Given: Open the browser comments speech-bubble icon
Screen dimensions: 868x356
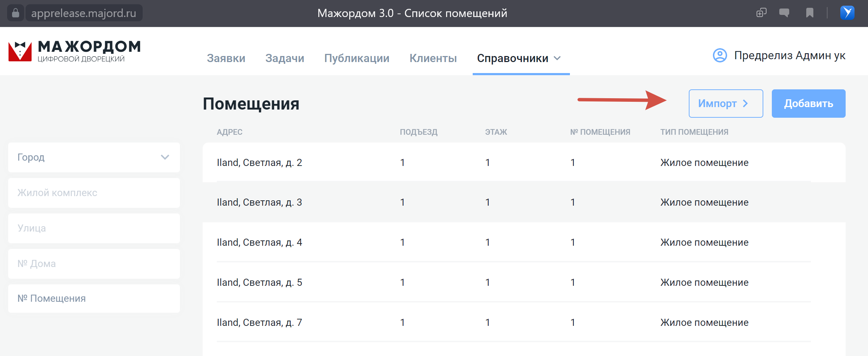Looking at the screenshot, I should point(784,13).
